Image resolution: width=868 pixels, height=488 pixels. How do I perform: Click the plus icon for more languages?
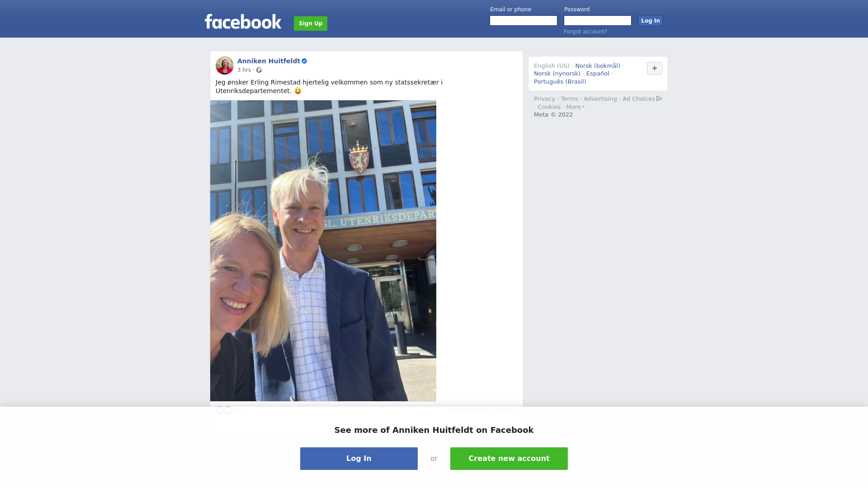(655, 68)
